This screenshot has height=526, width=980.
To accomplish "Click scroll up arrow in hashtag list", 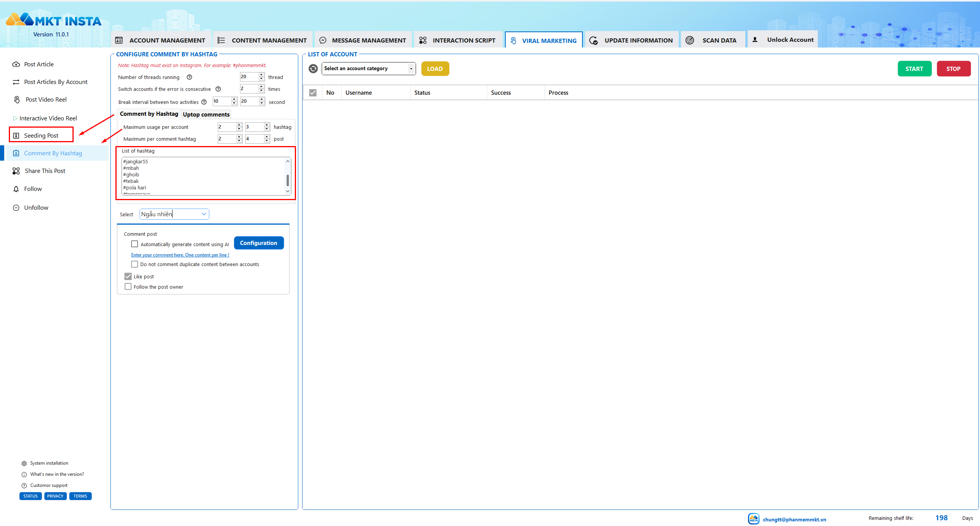I will (288, 161).
